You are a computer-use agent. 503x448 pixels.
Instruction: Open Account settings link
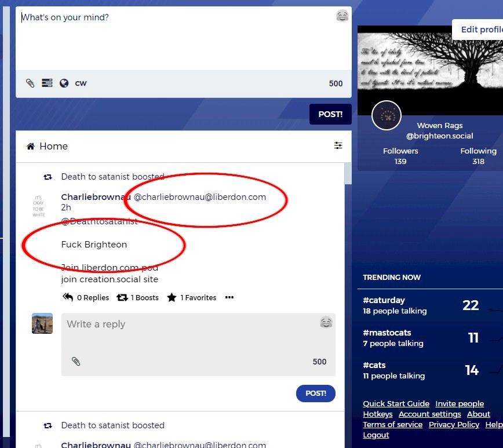tap(429, 414)
